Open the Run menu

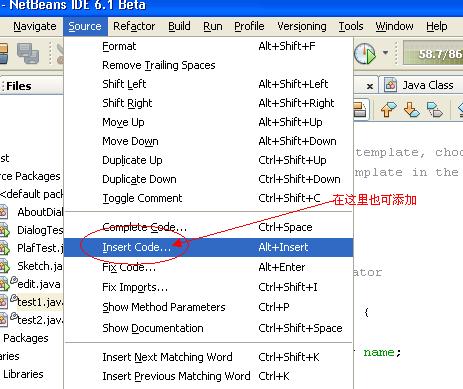click(213, 26)
